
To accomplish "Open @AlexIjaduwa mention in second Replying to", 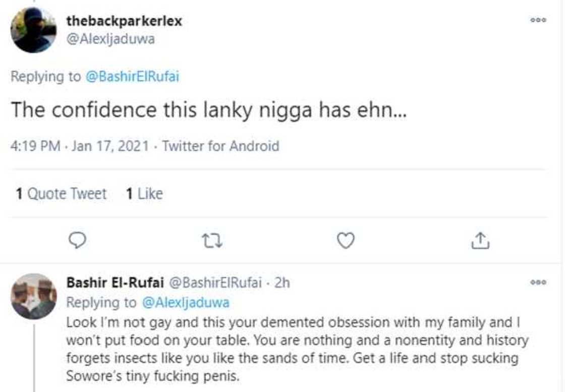I will [x=185, y=303].
